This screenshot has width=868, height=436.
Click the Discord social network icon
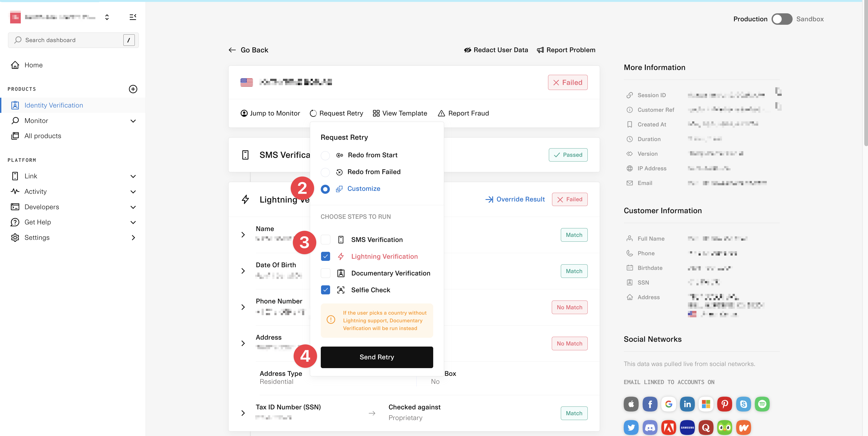[x=650, y=427]
